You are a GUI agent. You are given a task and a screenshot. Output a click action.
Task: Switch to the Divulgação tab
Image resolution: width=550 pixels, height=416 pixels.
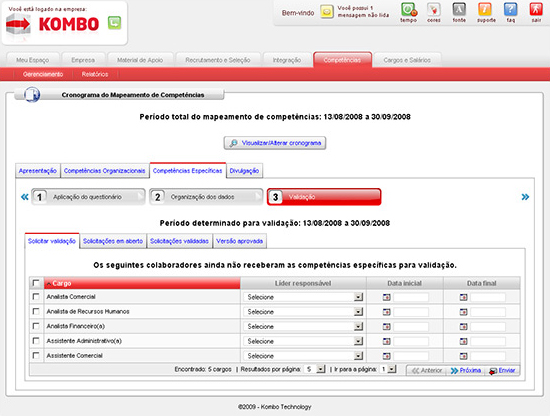click(244, 171)
